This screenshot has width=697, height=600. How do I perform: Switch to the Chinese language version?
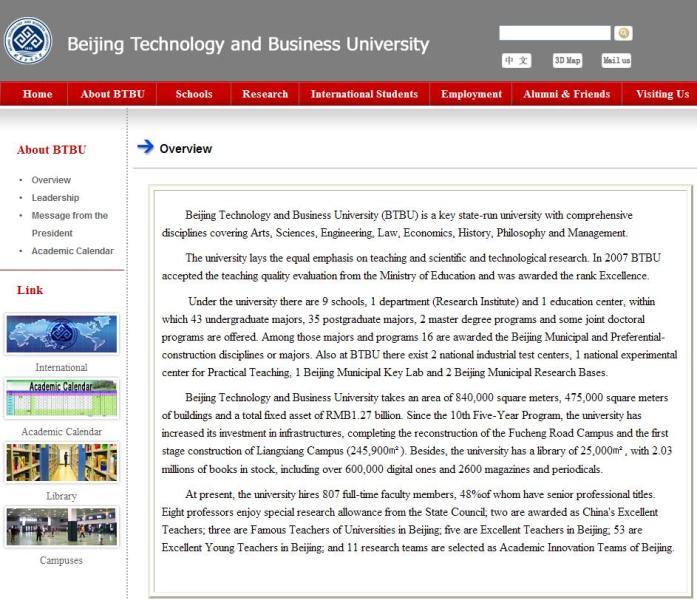[516, 60]
